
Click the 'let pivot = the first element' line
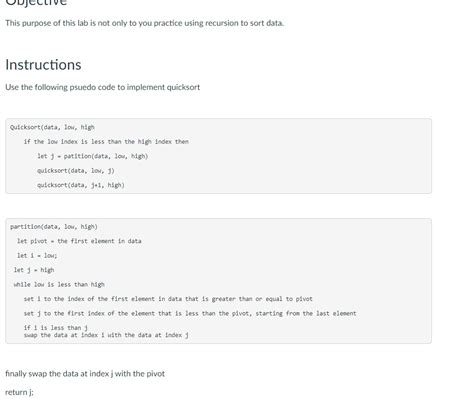pyautogui.click(x=79, y=241)
